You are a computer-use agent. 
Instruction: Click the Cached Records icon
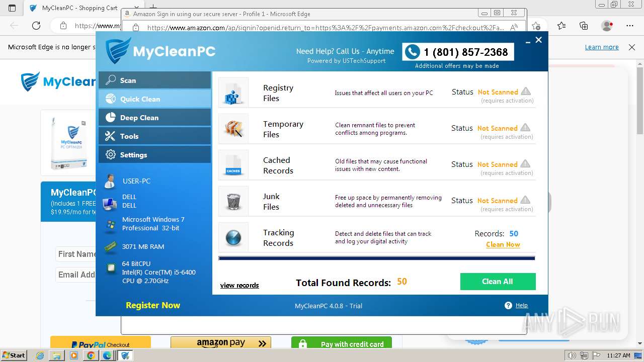[233, 165]
